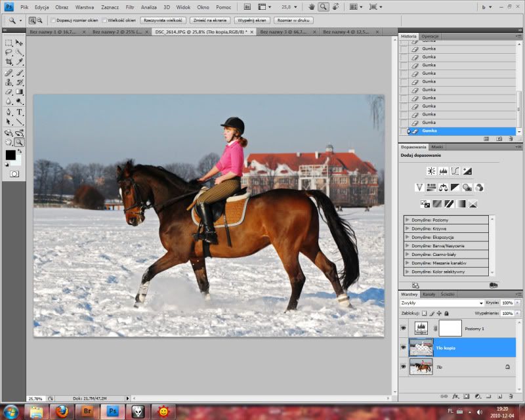Expand the Domyślne: Krzywe presets

(408, 228)
